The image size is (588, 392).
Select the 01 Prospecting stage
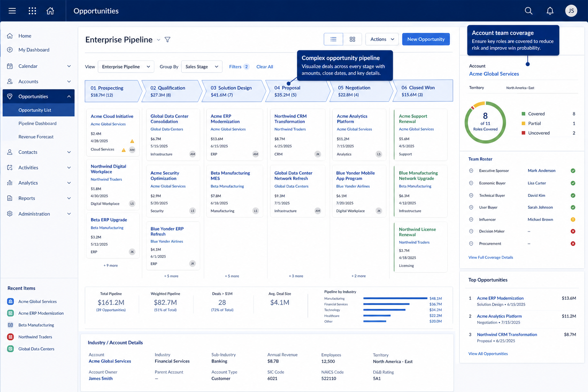[x=113, y=91]
